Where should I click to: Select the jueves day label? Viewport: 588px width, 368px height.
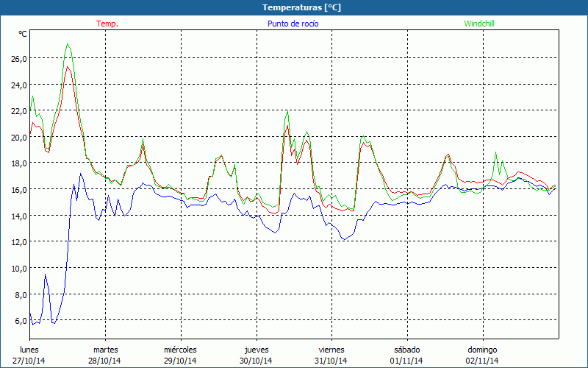click(x=257, y=350)
